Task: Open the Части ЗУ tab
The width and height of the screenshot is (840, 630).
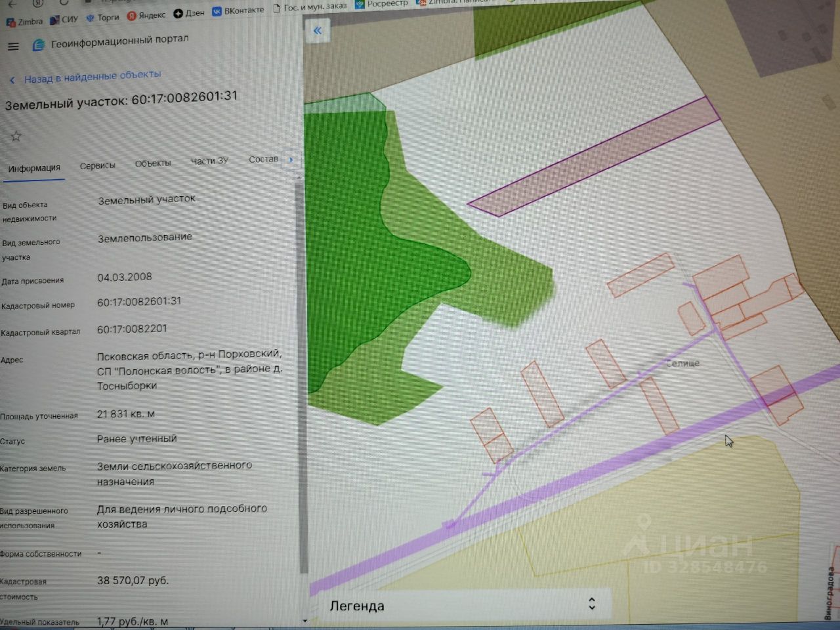Action: coord(209,161)
